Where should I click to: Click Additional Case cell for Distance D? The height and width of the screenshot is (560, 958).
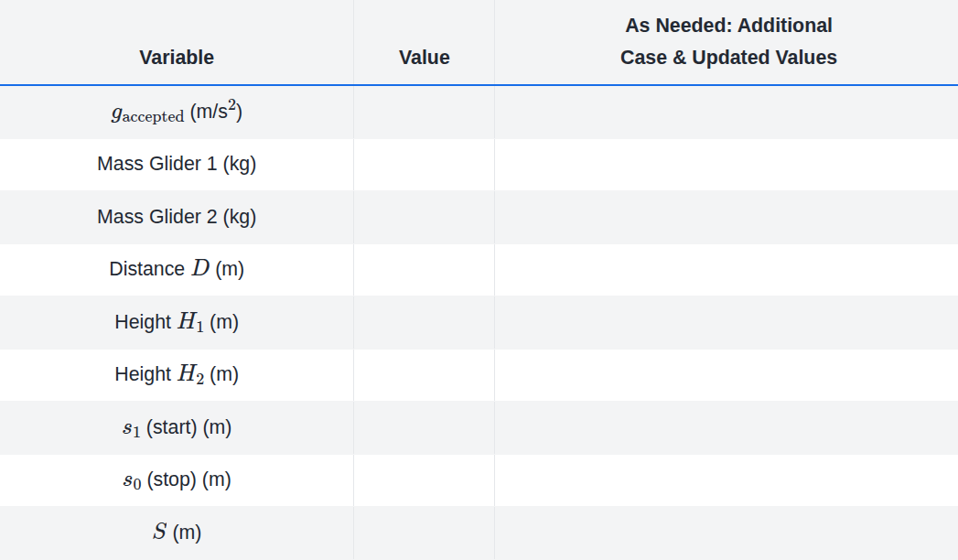727,269
